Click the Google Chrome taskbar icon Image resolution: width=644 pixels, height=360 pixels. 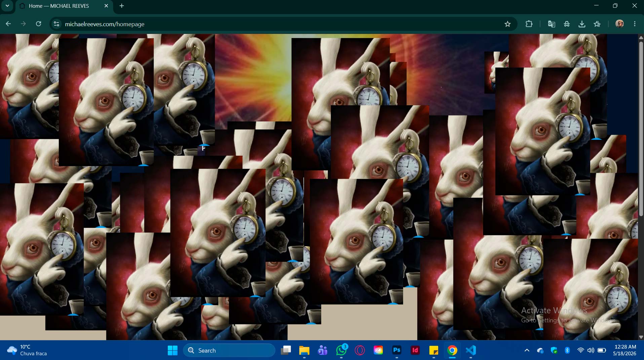(x=452, y=350)
